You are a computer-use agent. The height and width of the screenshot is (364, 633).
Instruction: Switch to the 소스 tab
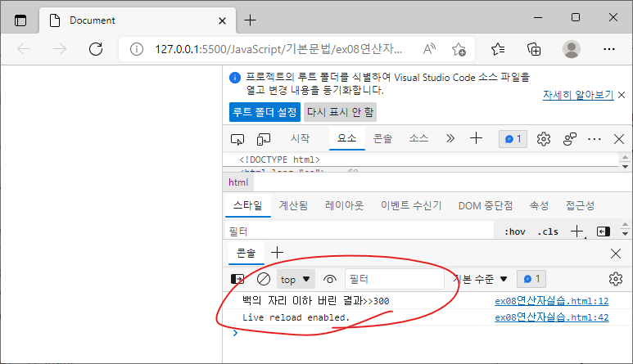[418, 138]
